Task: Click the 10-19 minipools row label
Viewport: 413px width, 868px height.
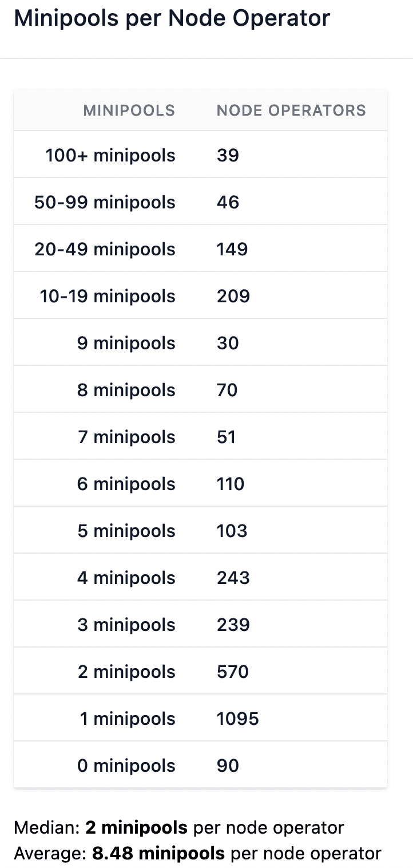Action: tap(108, 296)
